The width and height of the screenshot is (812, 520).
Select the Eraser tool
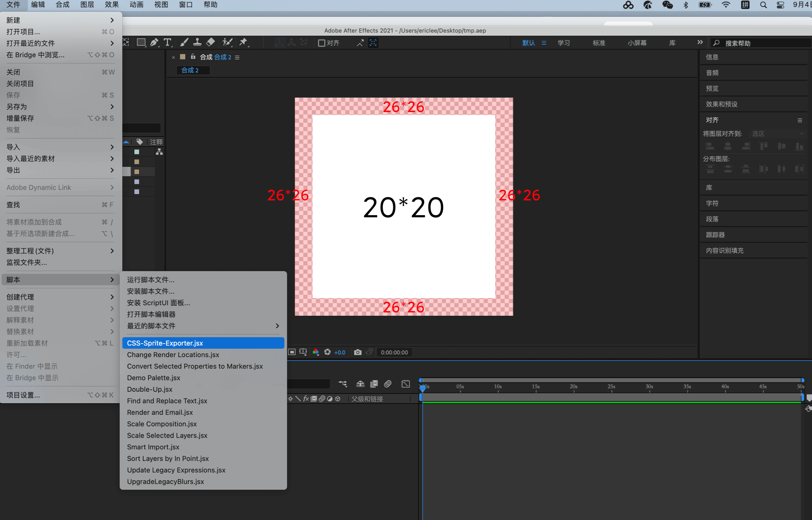pyautogui.click(x=211, y=43)
